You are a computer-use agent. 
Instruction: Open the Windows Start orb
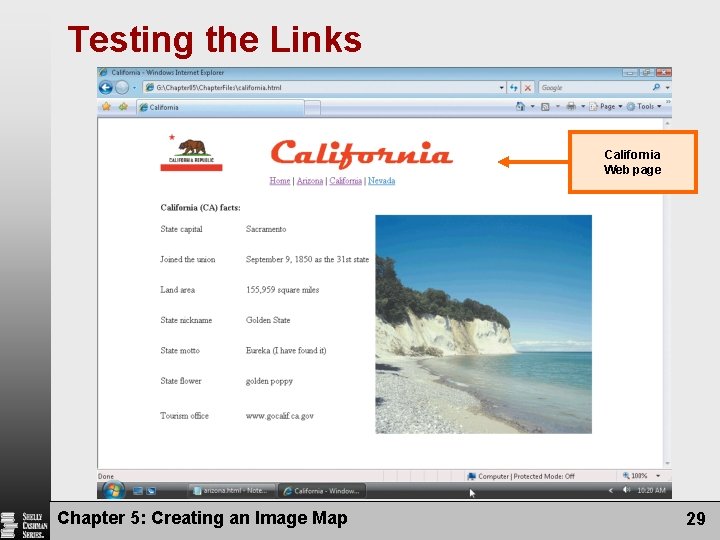[x=112, y=490]
